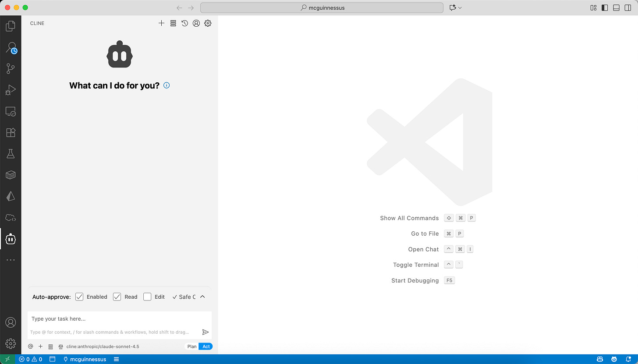Click the window icon in status bar

pyautogui.click(x=52, y=359)
